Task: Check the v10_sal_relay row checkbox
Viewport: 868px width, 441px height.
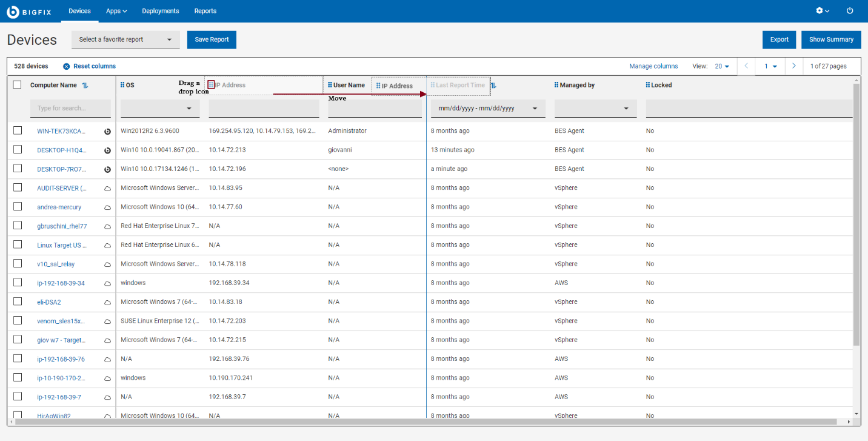Action: 18,263
